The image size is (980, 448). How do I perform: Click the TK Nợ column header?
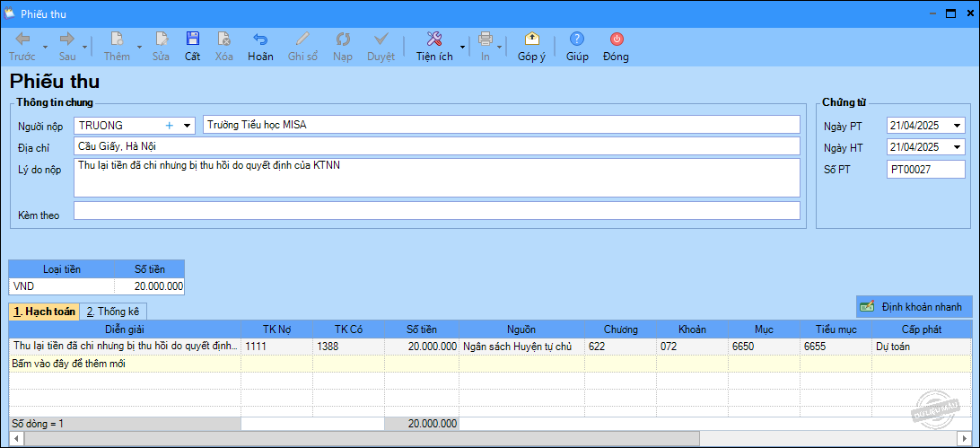click(277, 329)
